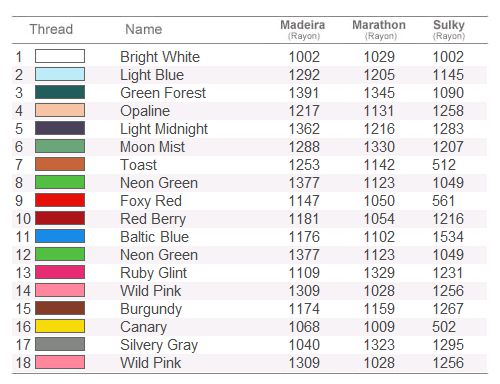This screenshot has width=500, height=384.
Task: Select the Silvery Gray swatch
Action: pos(60,344)
